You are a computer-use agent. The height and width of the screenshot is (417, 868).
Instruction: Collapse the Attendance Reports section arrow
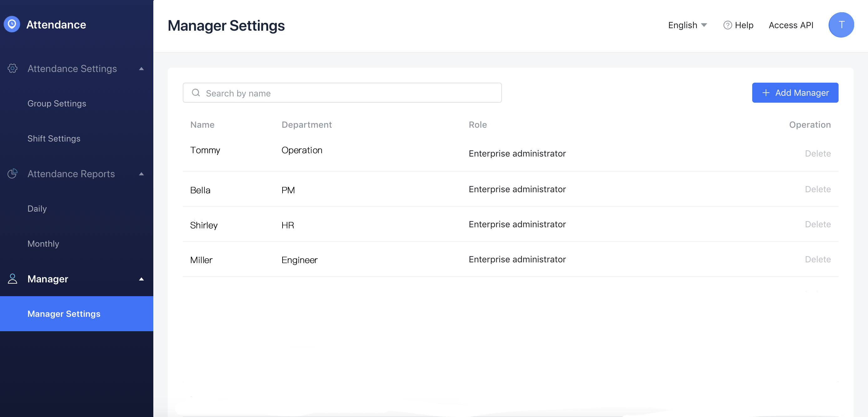pyautogui.click(x=141, y=174)
